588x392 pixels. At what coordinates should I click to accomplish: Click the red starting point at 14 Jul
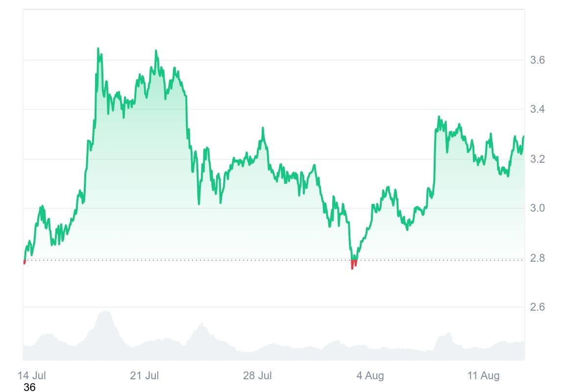[24, 262]
